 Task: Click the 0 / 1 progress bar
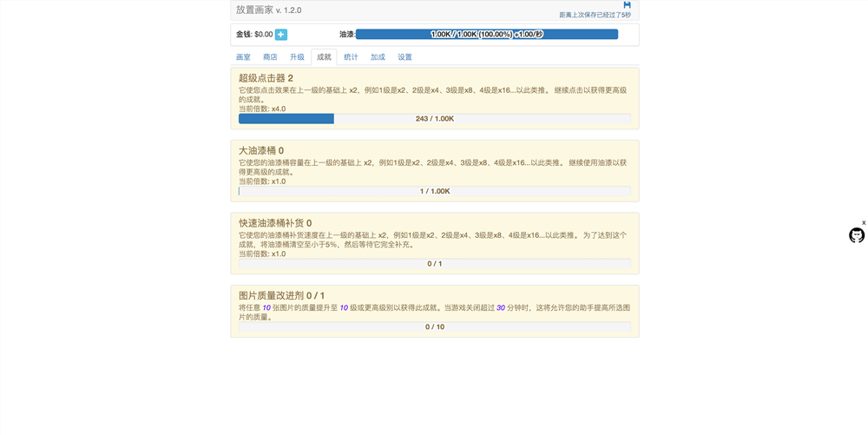click(x=434, y=264)
